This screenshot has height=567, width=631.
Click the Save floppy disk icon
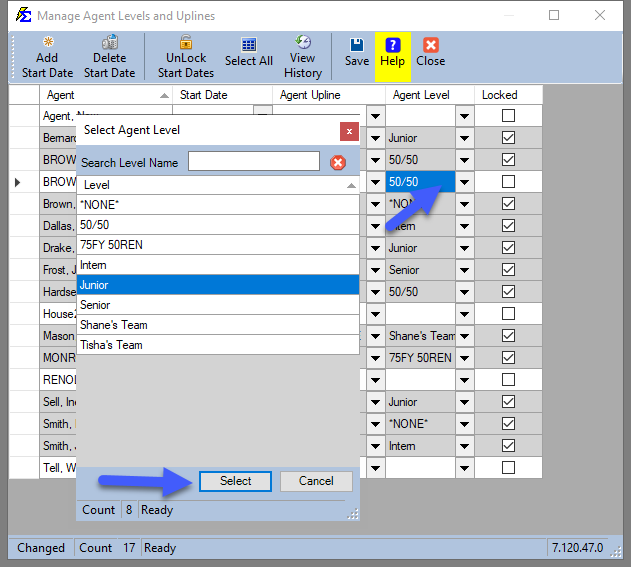tap(356, 45)
